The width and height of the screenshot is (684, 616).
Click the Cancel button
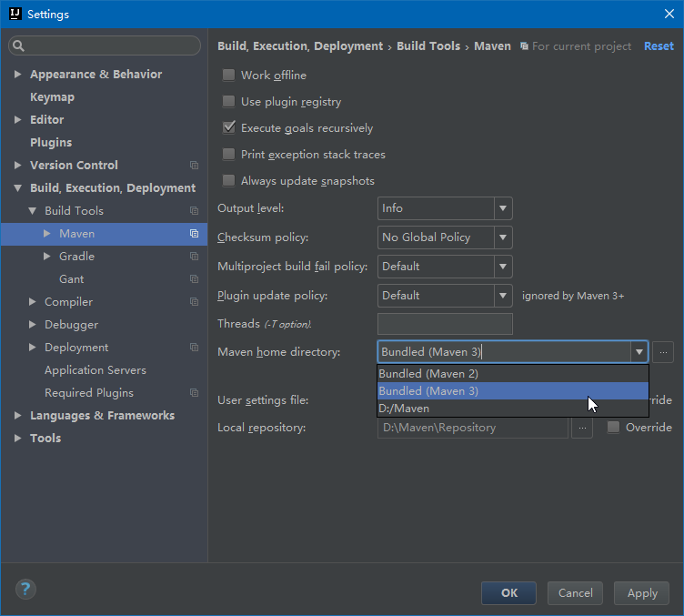pyautogui.click(x=576, y=593)
